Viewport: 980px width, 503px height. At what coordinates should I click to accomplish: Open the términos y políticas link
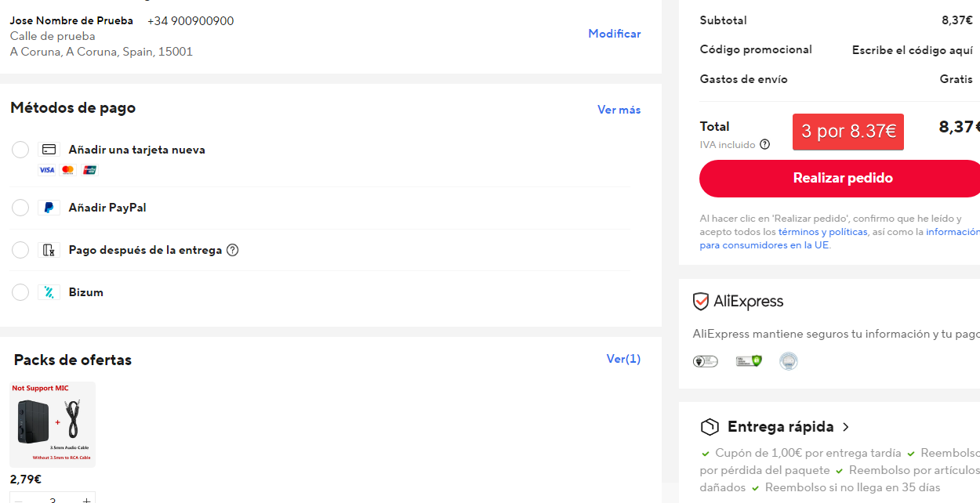822,232
